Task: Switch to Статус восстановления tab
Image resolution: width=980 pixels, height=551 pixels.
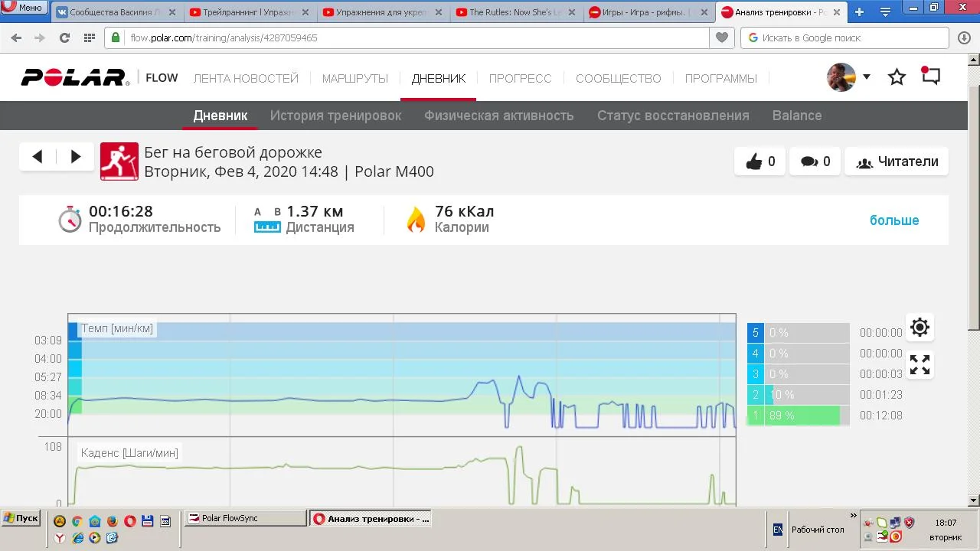Action: 673,116
